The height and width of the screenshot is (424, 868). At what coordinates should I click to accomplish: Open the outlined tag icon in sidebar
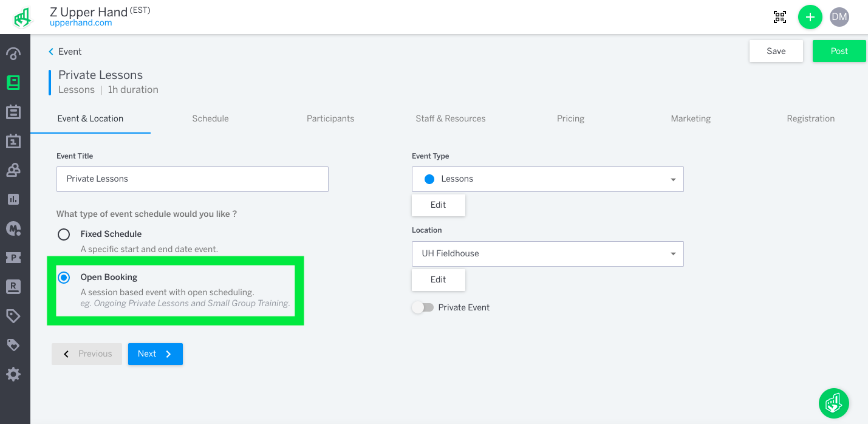coord(13,316)
